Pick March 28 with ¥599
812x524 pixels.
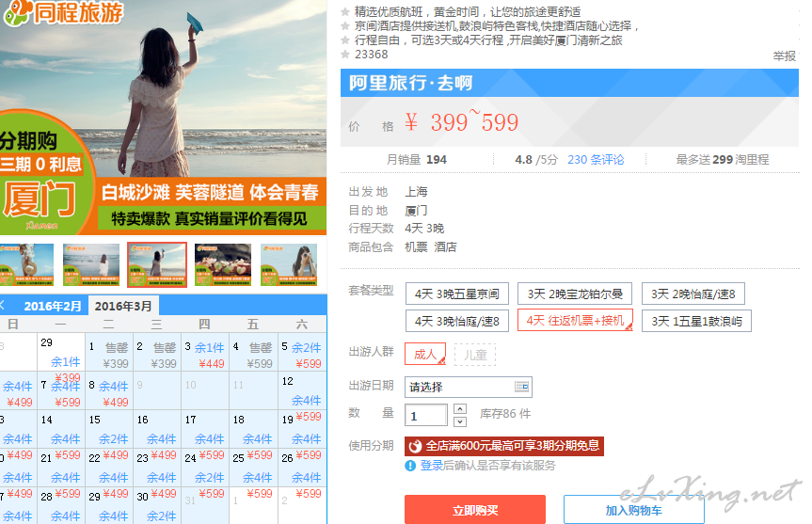[60, 505]
